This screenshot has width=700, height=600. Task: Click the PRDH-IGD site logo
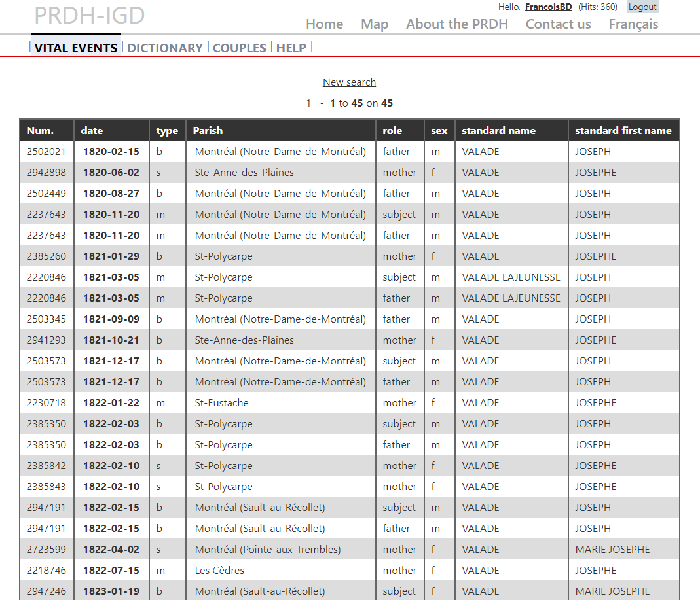(90, 15)
